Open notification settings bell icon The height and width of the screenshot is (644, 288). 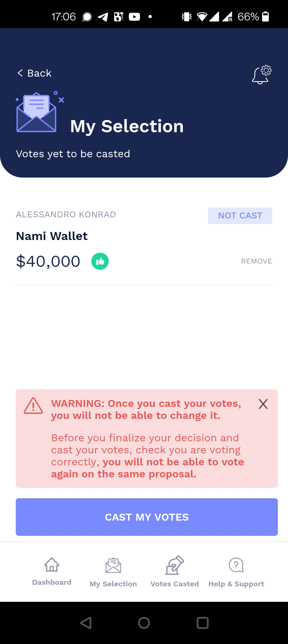point(261,75)
